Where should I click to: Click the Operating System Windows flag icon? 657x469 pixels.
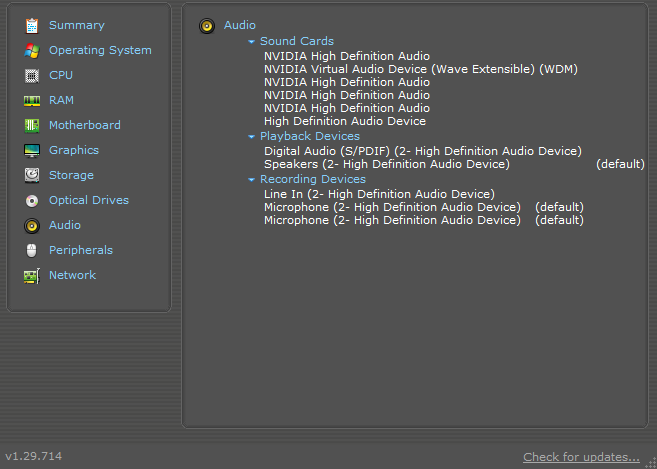pos(32,51)
